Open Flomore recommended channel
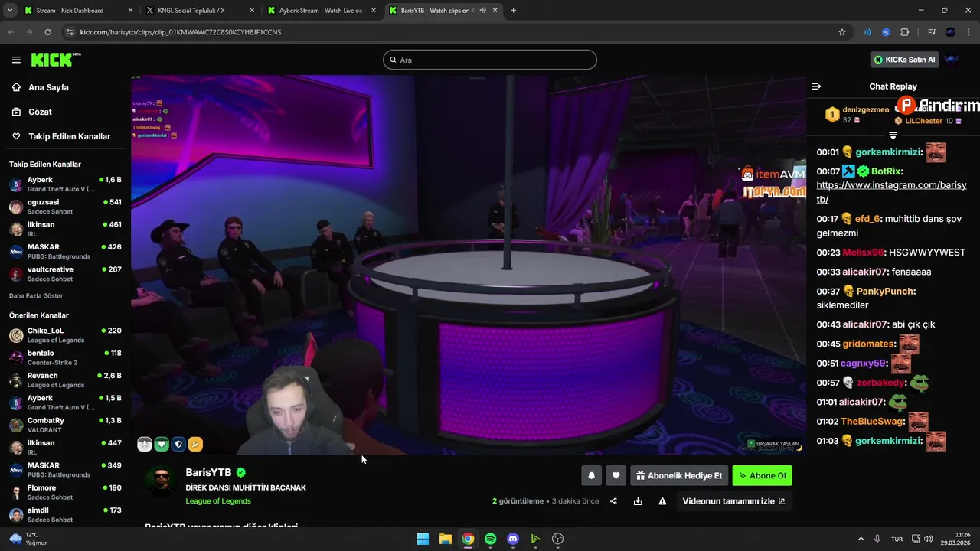The image size is (980, 551). (65, 492)
